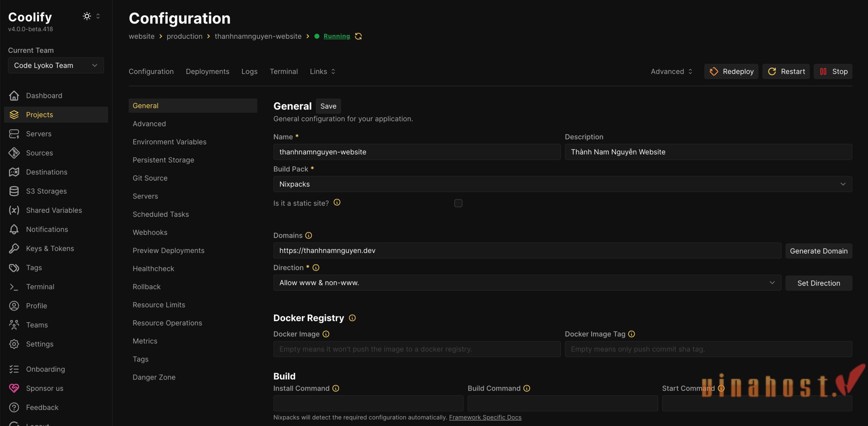The width and height of the screenshot is (868, 426).
Task: Click the info icon next to static site
Action: (x=337, y=202)
